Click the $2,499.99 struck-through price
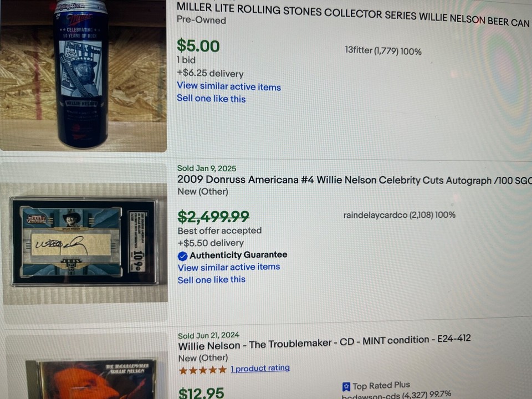This screenshot has height=399, width=532. click(213, 217)
